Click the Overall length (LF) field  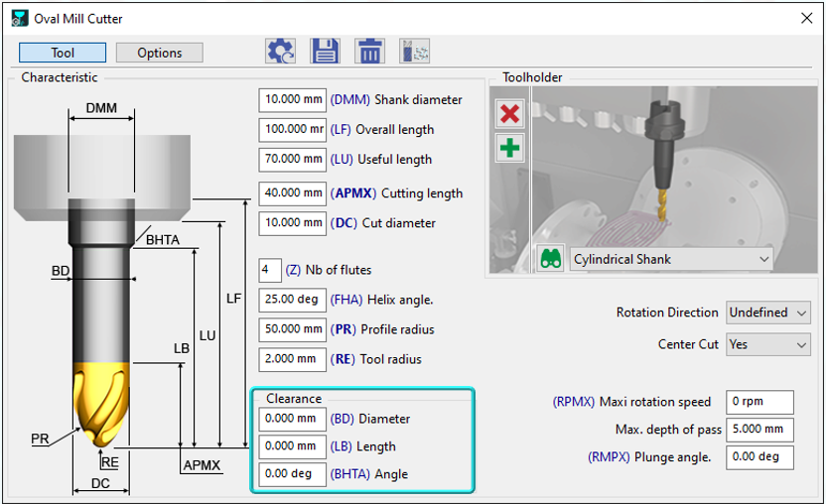(292, 130)
